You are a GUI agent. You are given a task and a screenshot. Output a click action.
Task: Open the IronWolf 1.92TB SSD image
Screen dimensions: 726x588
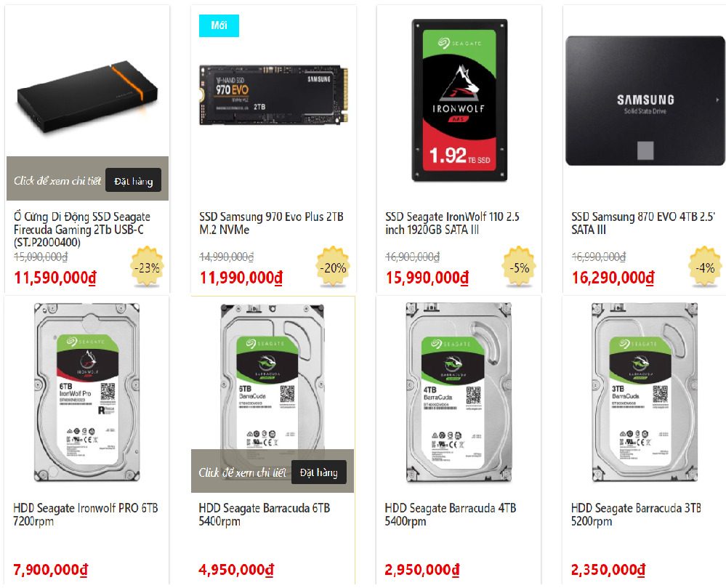click(459, 100)
